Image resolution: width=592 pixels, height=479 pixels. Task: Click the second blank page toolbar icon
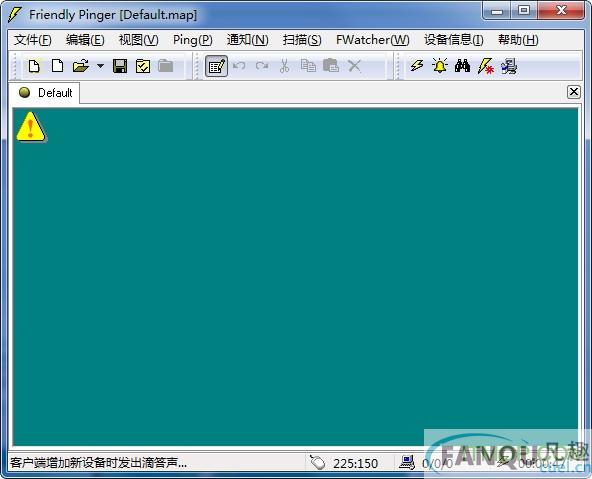(x=57, y=66)
